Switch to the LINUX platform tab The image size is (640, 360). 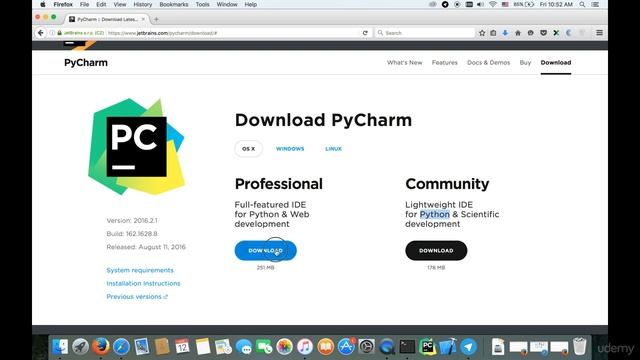333,149
